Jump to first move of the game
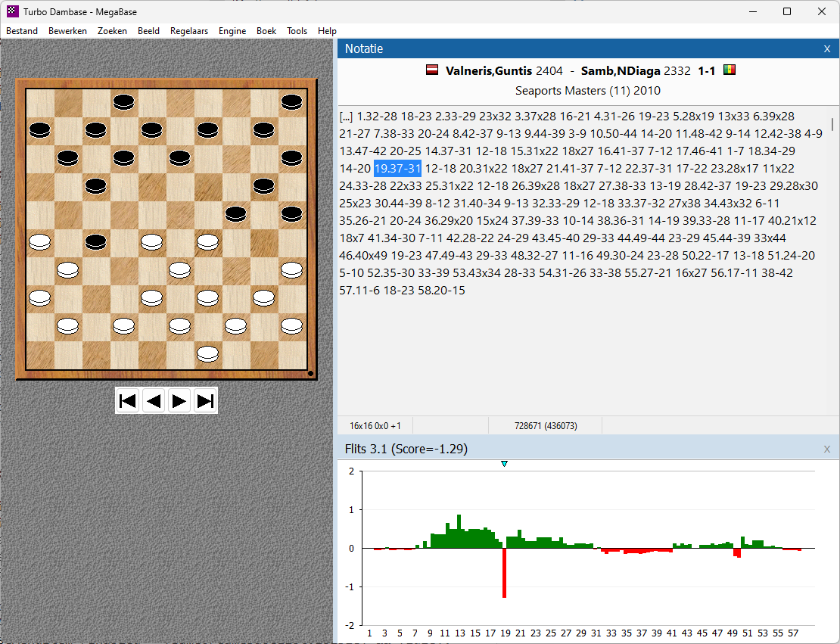This screenshot has width=840, height=644. [127, 401]
